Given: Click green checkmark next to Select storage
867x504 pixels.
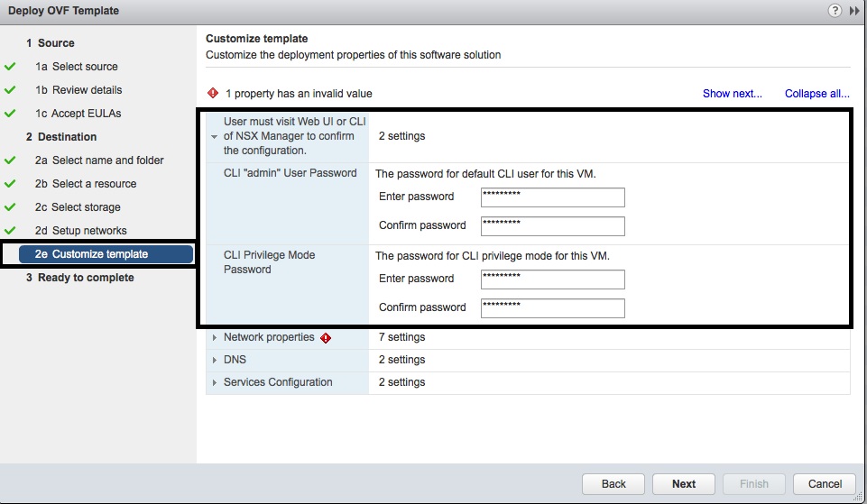Looking at the screenshot, I should [10, 207].
